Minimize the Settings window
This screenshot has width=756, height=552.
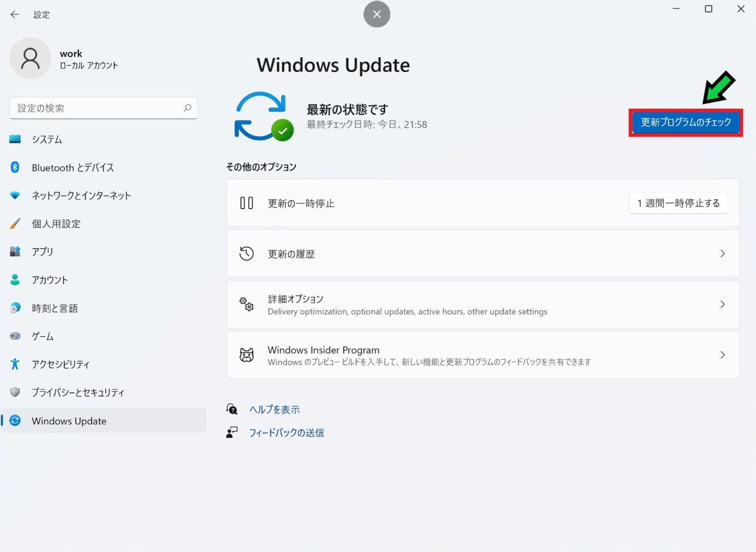pos(676,9)
